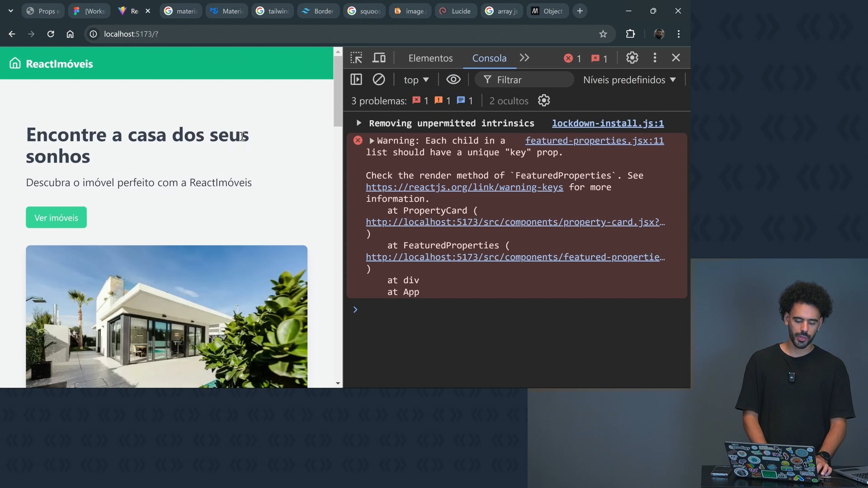Image resolution: width=868 pixels, height=488 pixels.
Task: Open the issues settings gear beside hidden count
Action: tap(544, 101)
